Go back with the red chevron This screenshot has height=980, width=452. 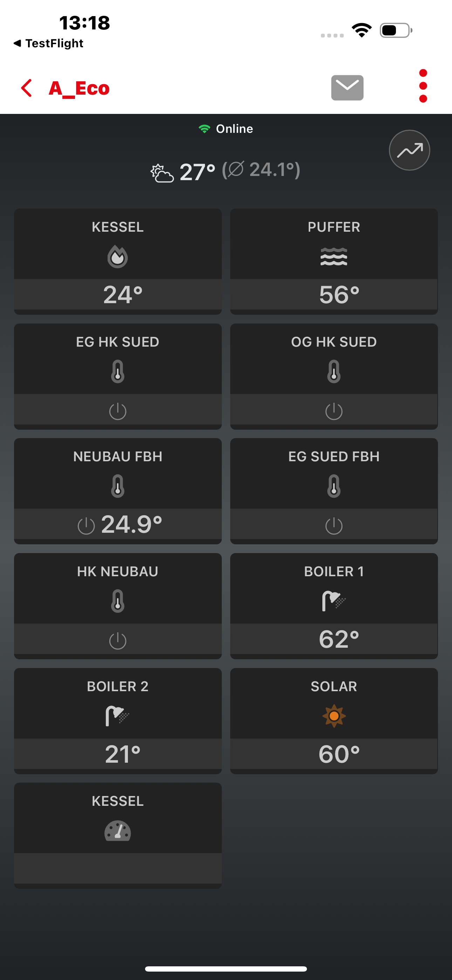pos(26,88)
